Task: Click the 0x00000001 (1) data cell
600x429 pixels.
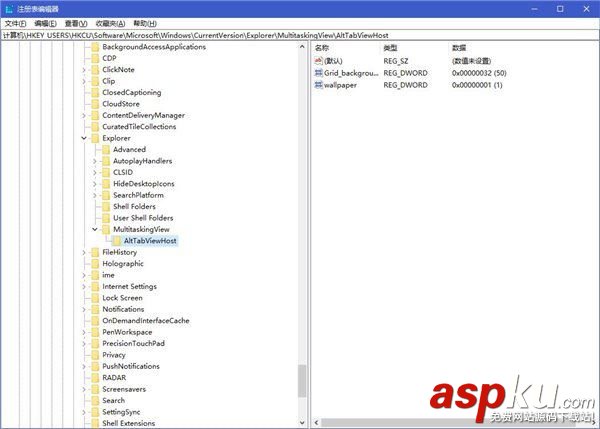Action: tap(477, 85)
